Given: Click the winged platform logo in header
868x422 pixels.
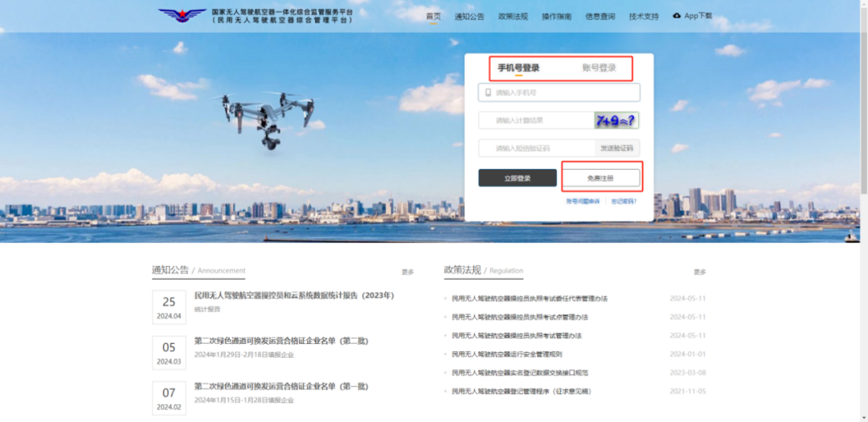Looking at the screenshot, I should (182, 16).
